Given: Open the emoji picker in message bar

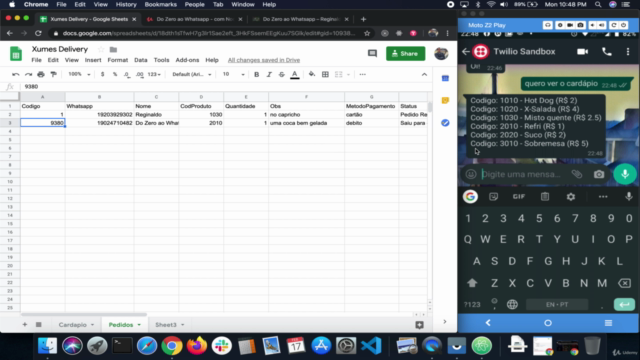Looking at the screenshot, I should tap(471, 174).
